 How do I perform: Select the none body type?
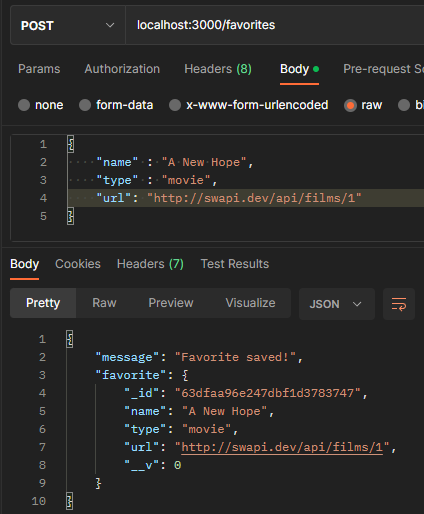[x=24, y=105]
